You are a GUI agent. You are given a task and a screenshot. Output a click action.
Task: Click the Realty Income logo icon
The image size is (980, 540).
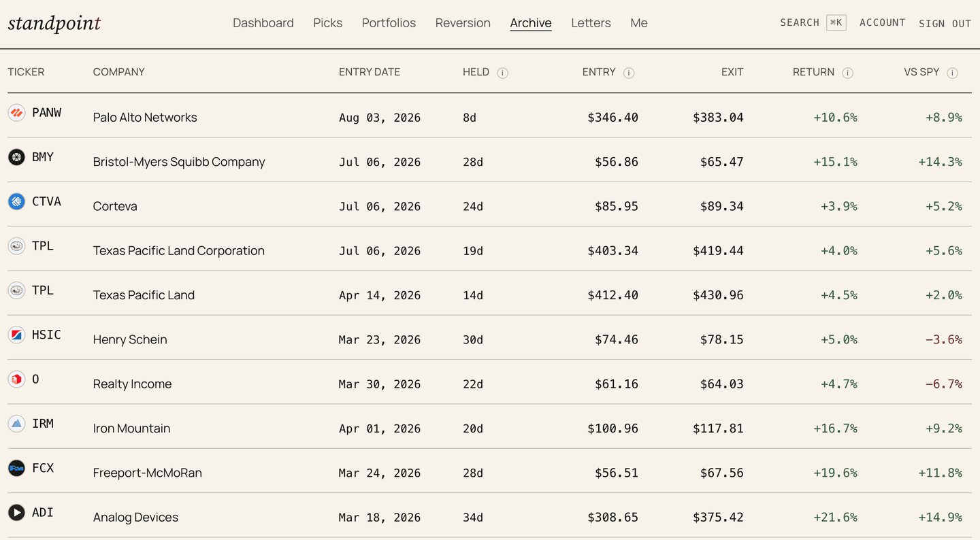point(16,379)
